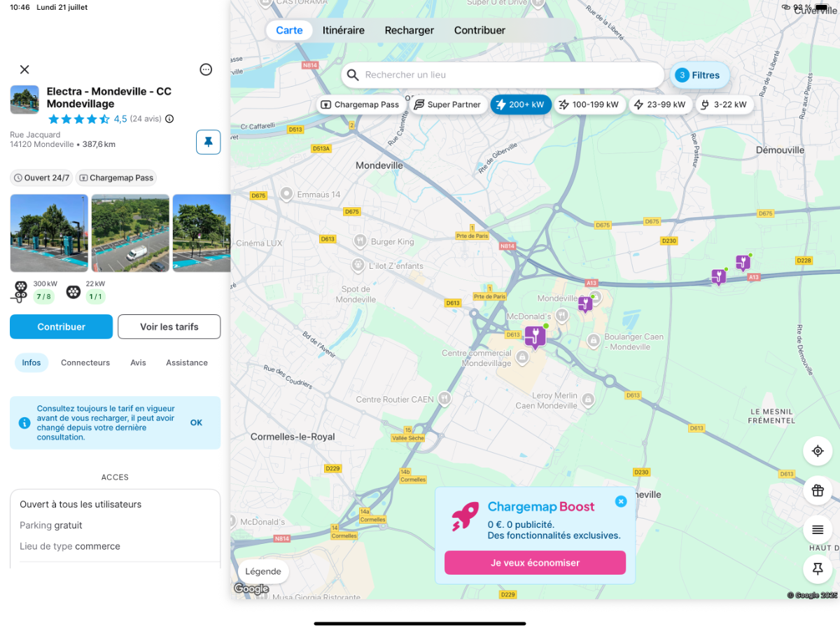Focus the Rechercher un lieu search field
The width and height of the screenshot is (840, 630).
[503, 75]
